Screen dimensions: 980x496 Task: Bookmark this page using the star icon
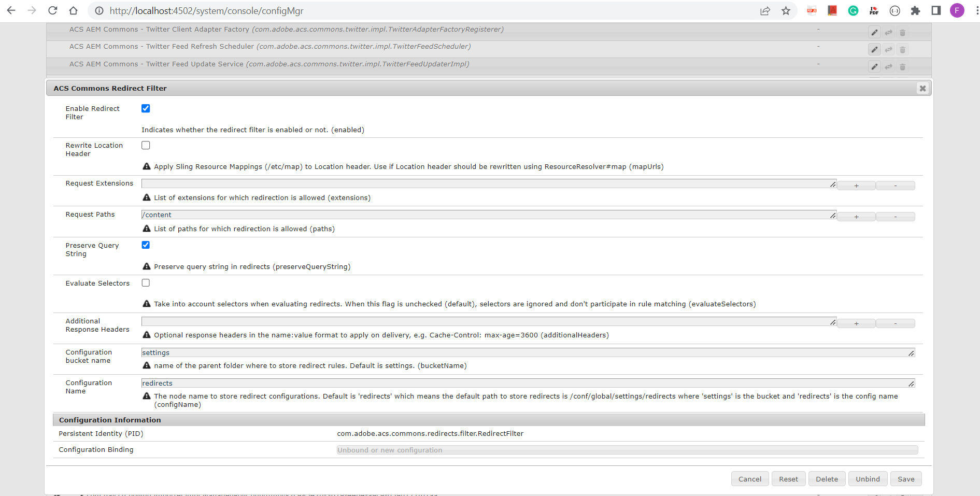pyautogui.click(x=786, y=10)
